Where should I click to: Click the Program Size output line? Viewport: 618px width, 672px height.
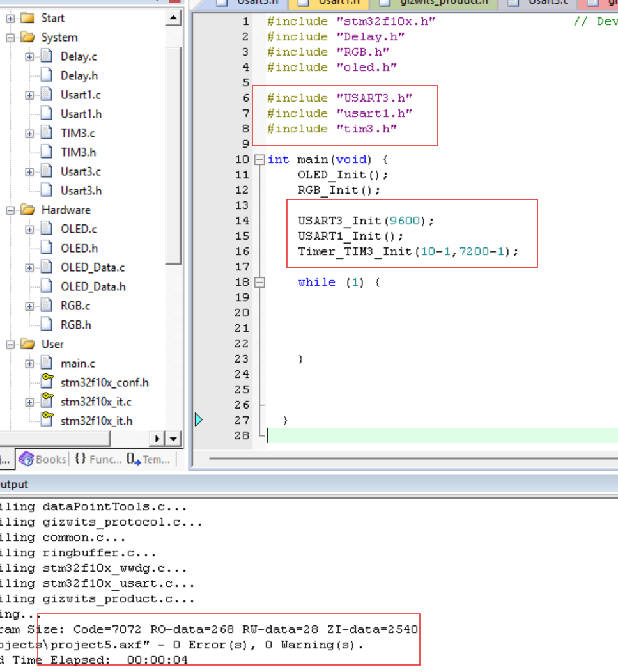pyautogui.click(x=208, y=630)
